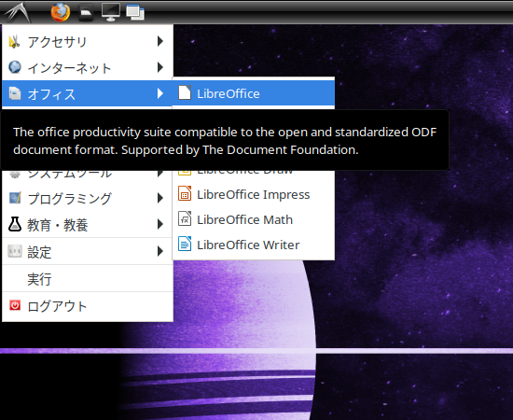This screenshot has width=513, height=420.
Task: Click the iconify all windows icon
Action: 135,12
